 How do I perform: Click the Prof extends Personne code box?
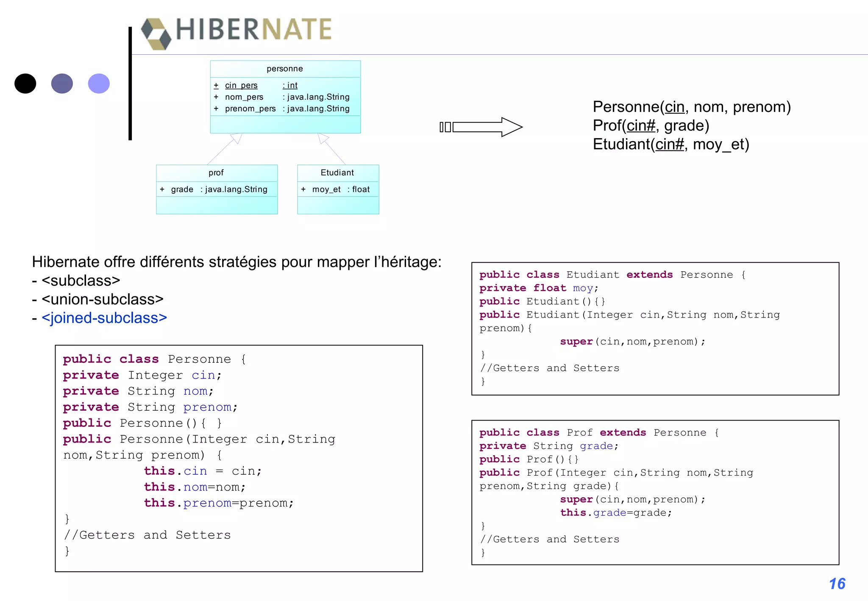pyautogui.click(x=655, y=492)
